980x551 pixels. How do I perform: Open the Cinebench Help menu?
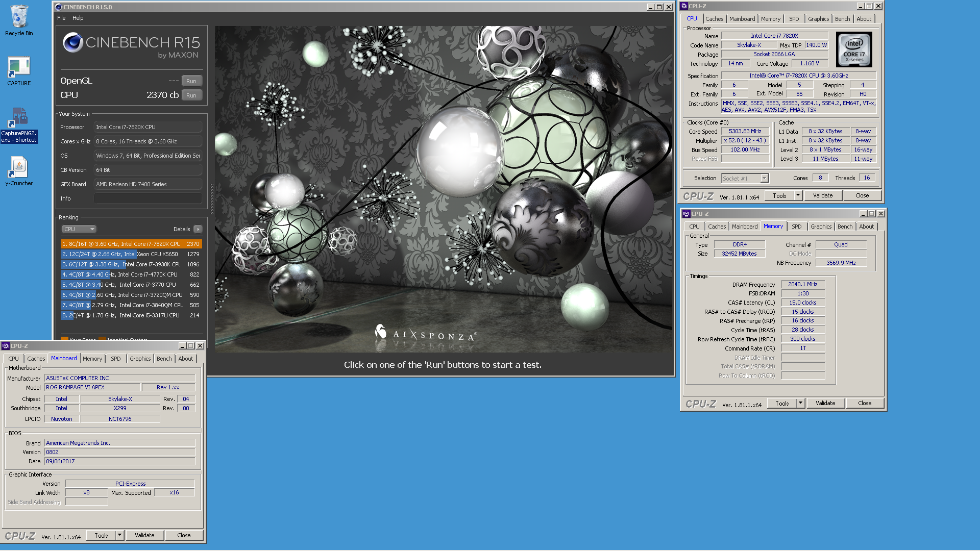click(x=78, y=18)
